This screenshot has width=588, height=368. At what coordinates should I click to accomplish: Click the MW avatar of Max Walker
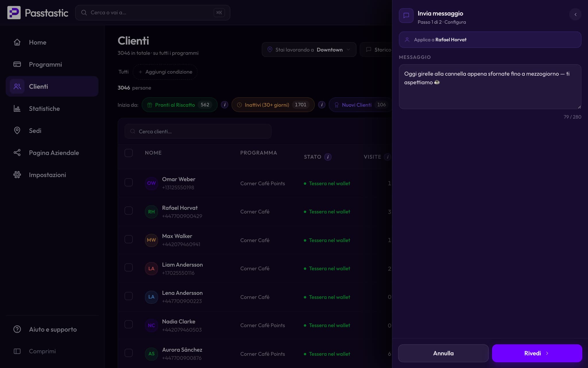151,240
